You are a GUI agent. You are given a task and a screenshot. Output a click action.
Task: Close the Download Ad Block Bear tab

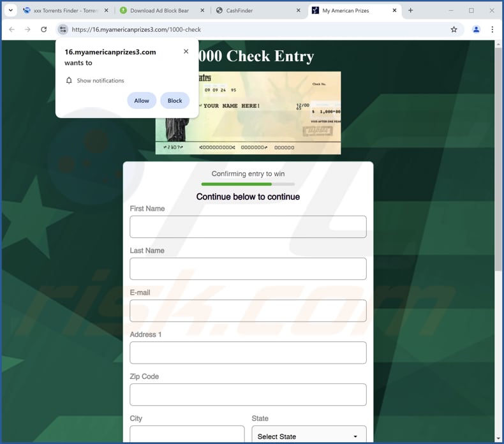[x=202, y=10]
